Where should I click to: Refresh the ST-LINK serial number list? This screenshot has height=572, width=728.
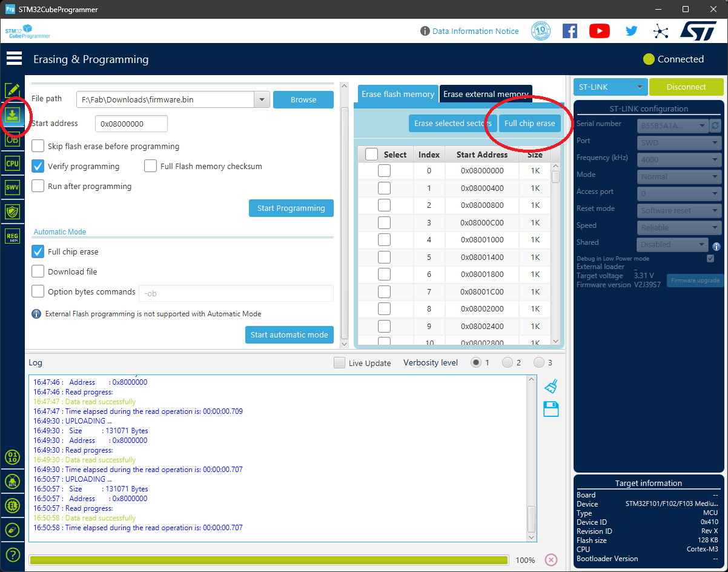715,125
